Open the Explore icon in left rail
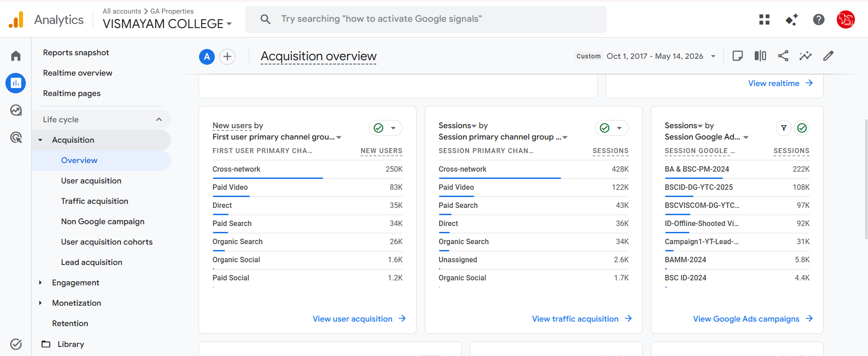The width and height of the screenshot is (868, 356). coord(16,110)
